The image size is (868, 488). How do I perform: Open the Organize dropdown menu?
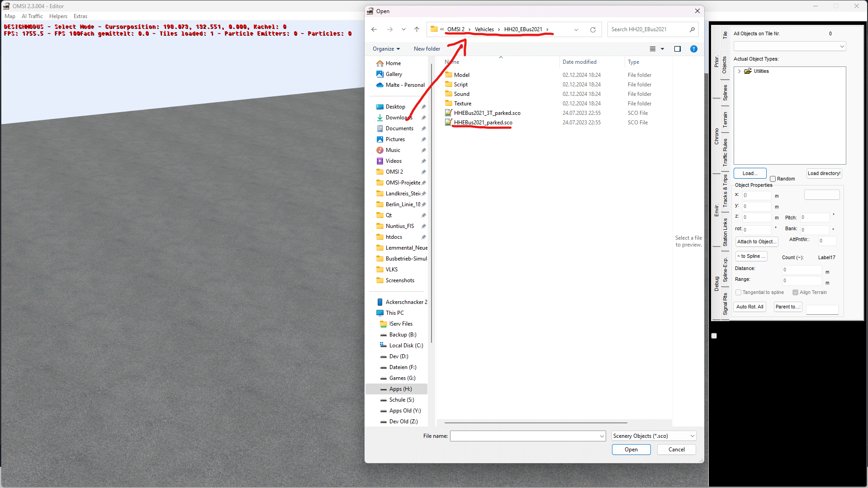pyautogui.click(x=386, y=49)
